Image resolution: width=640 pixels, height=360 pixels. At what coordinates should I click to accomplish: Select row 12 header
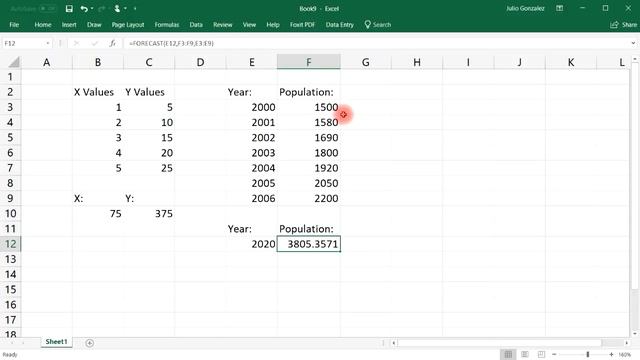coord(11,244)
